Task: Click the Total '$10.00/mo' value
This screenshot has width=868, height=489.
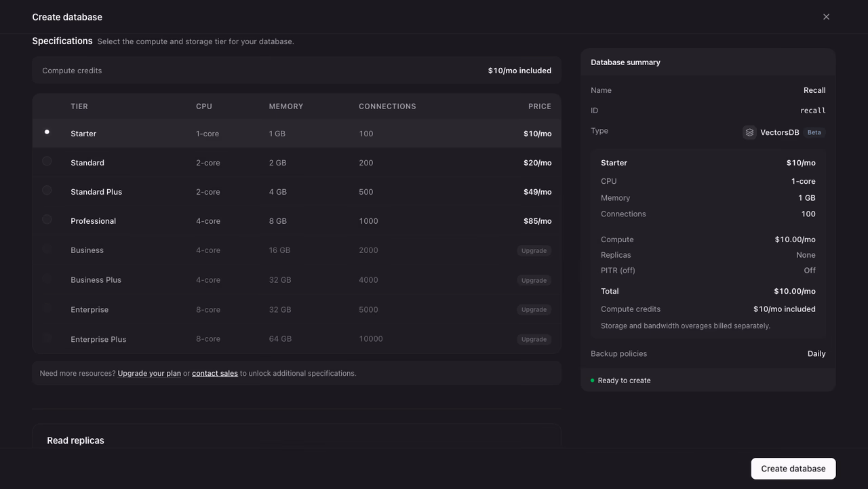Action: click(795, 292)
